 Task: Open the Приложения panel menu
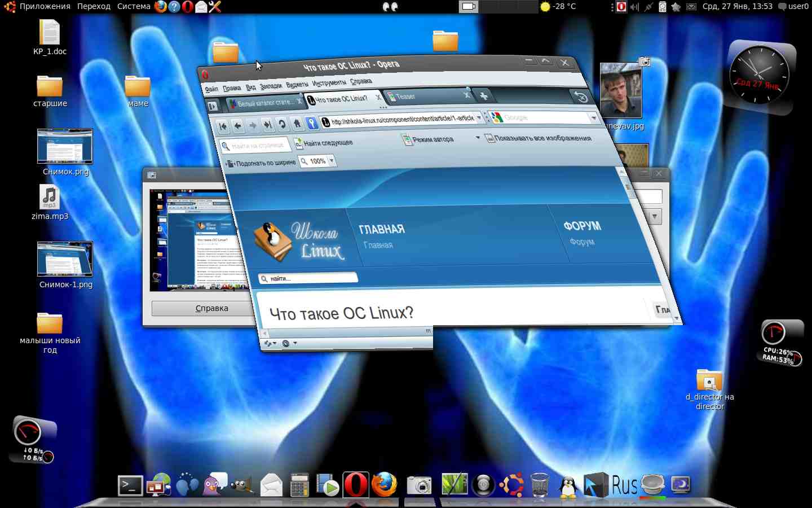(45, 7)
